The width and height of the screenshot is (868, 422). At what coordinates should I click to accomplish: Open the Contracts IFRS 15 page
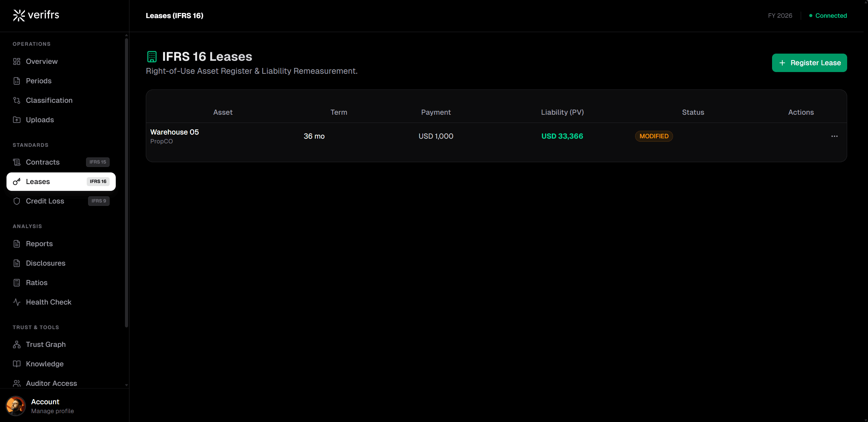pyautogui.click(x=43, y=162)
